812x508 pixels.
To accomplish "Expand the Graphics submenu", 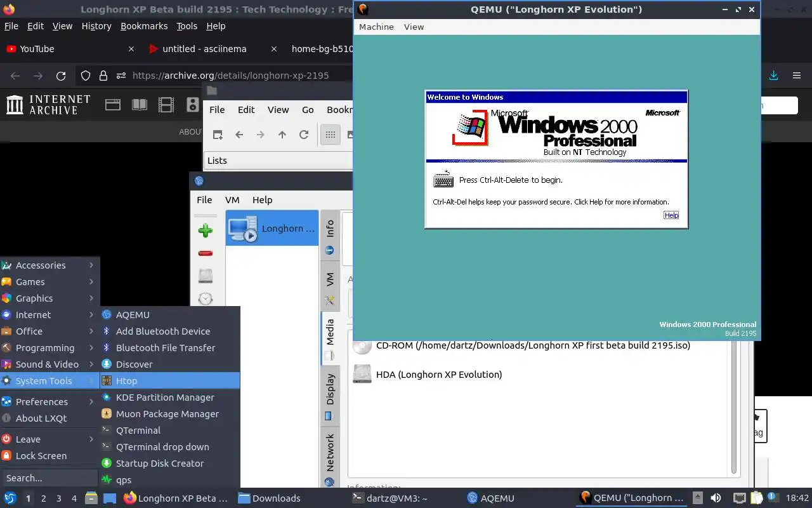I will (49, 298).
